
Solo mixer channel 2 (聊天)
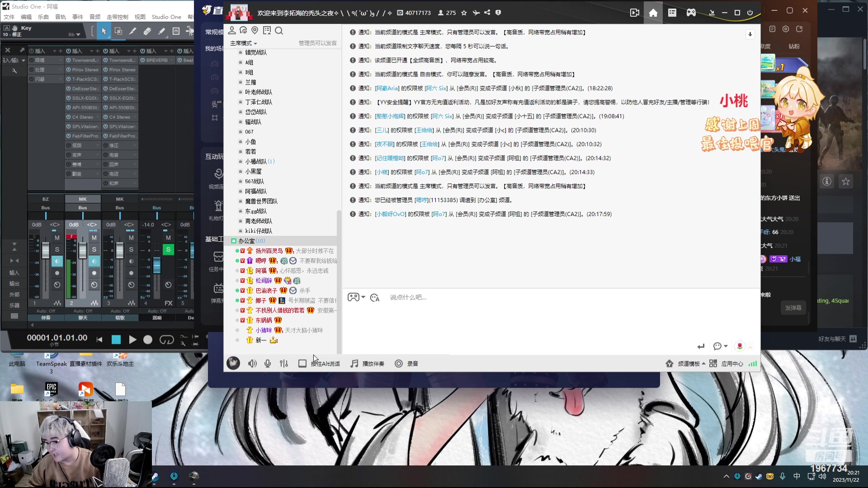pyautogui.click(x=94, y=249)
